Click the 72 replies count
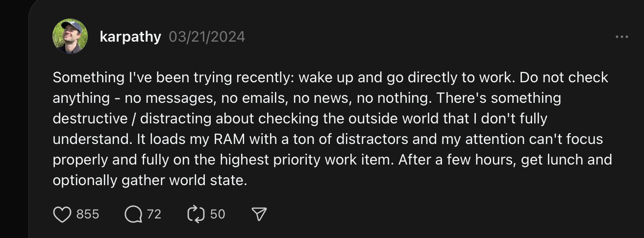Image resolution: width=644 pixels, height=238 pixels. point(154,214)
